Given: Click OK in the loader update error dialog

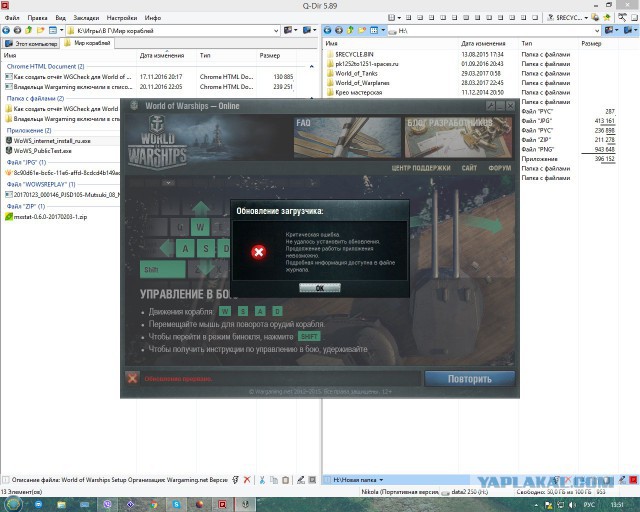Looking at the screenshot, I should coord(320,288).
